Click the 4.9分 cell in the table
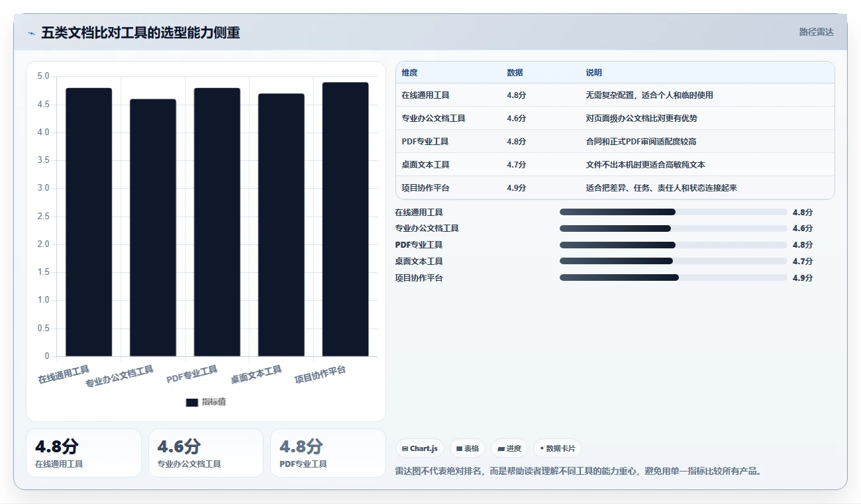861x504 pixels. pos(517,188)
